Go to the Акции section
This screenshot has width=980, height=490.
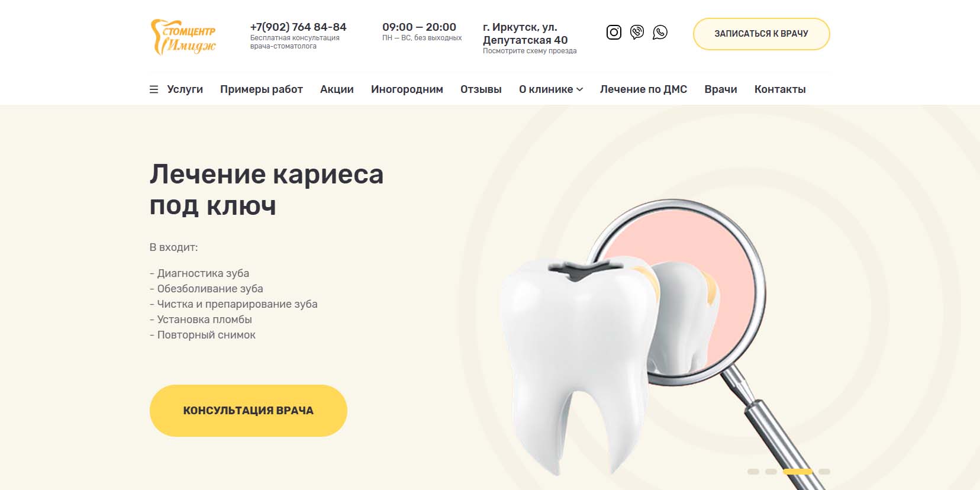pyautogui.click(x=337, y=89)
